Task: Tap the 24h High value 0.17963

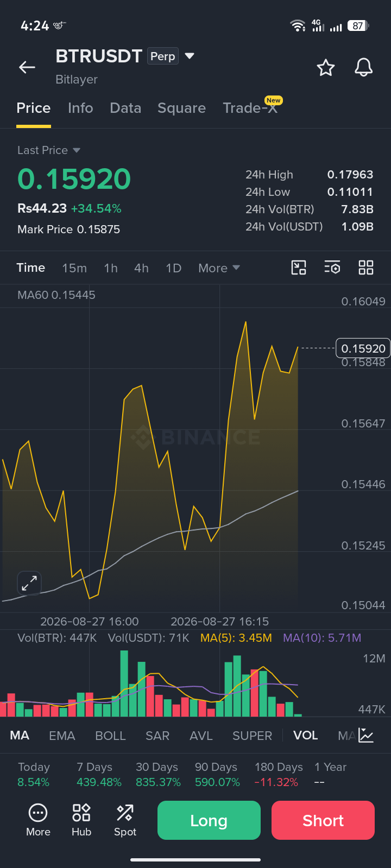Action: click(x=350, y=175)
